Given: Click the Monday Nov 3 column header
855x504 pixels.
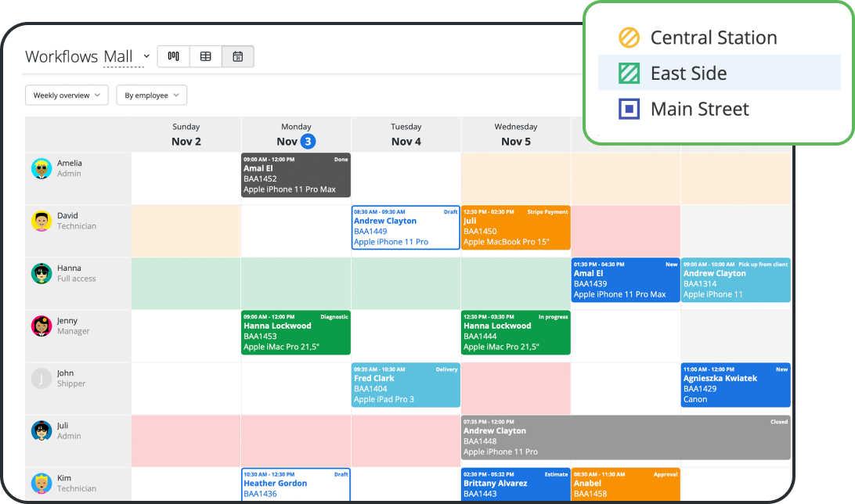Looking at the screenshot, I should click(x=296, y=135).
